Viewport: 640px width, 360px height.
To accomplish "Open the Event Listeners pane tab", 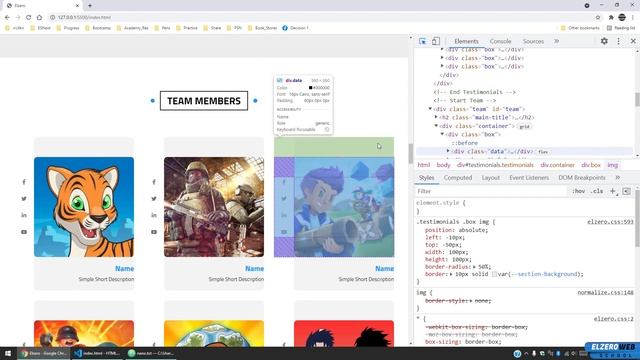I will [529, 178].
